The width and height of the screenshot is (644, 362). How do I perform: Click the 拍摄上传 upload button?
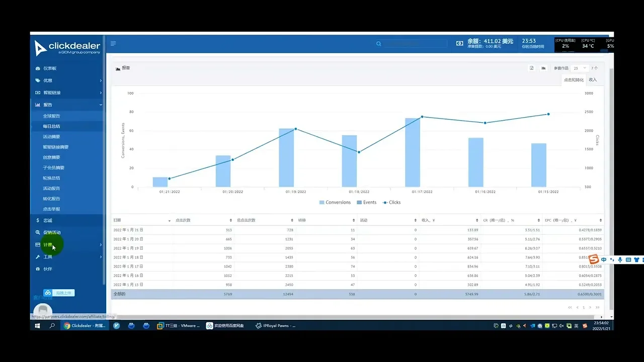(x=59, y=293)
